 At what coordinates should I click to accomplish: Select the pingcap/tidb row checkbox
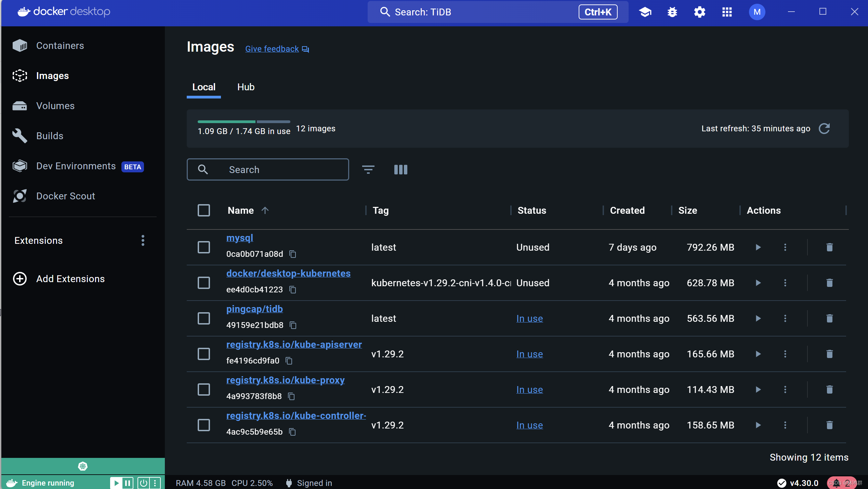click(x=203, y=318)
